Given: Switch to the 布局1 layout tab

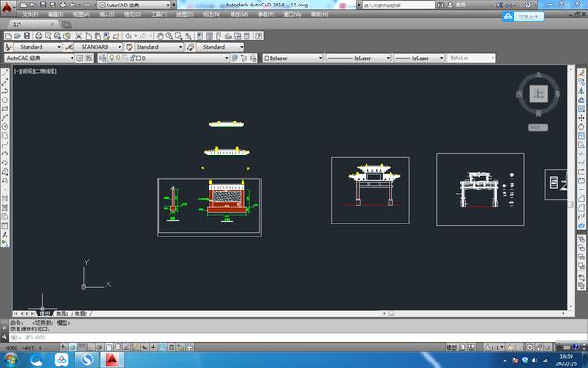Looking at the screenshot, I should click(63, 314).
